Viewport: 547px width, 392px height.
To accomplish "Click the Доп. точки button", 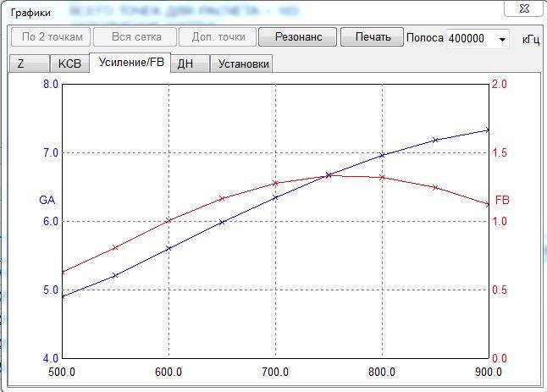I will coord(218,37).
